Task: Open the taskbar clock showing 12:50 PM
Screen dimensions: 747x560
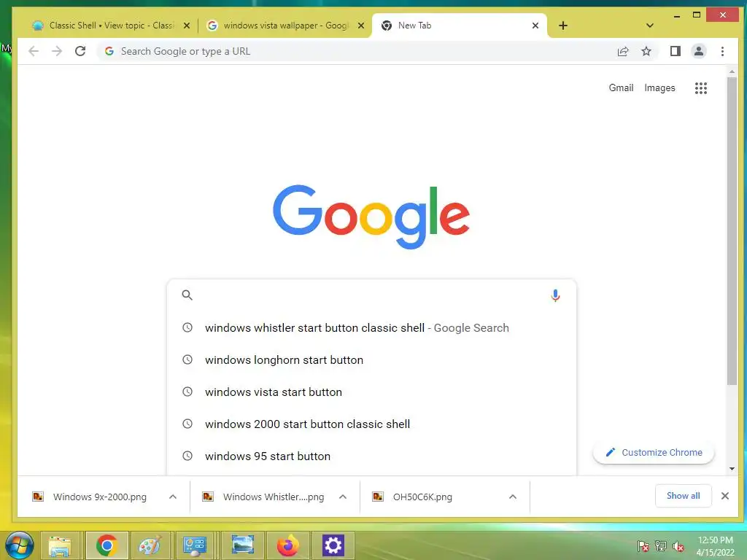Action: tap(715, 546)
